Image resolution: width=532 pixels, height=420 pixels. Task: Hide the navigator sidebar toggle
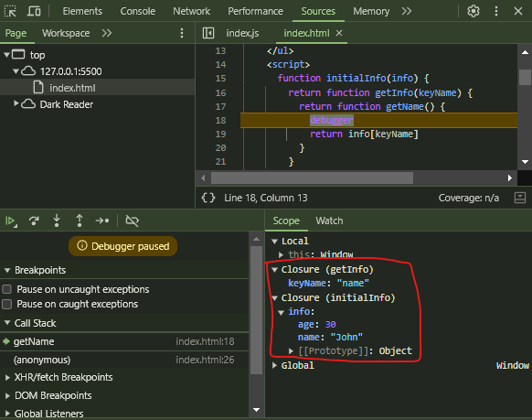[x=208, y=33]
